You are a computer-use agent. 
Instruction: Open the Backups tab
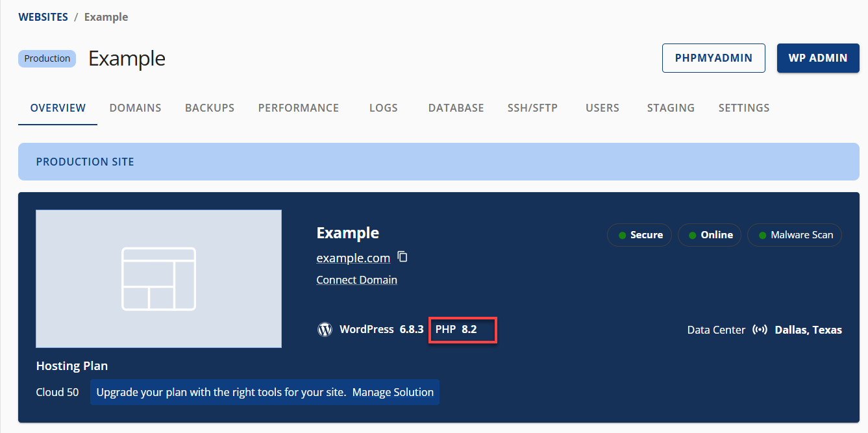click(x=209, y=108)
